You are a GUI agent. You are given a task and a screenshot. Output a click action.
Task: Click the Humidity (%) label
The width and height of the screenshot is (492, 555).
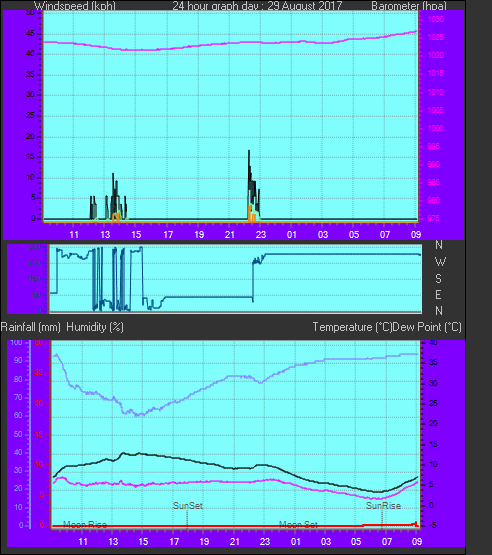(x=95, y=327)
